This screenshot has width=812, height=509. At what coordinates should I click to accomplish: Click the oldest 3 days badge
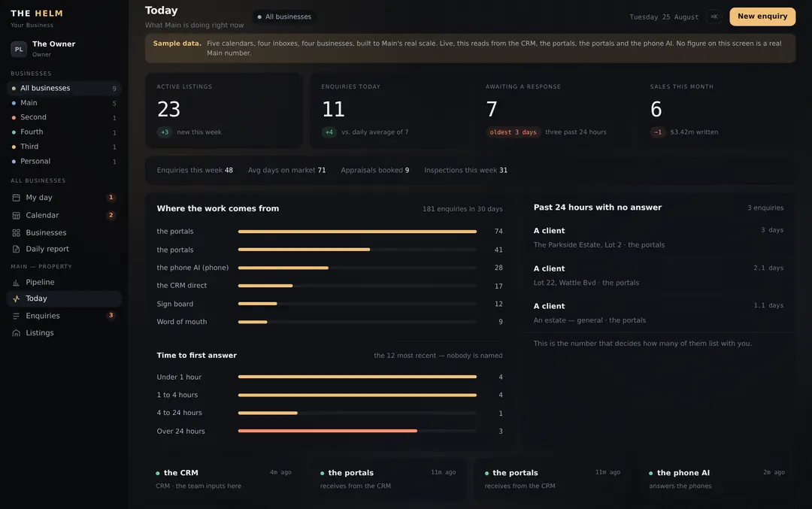coord(514,132)
